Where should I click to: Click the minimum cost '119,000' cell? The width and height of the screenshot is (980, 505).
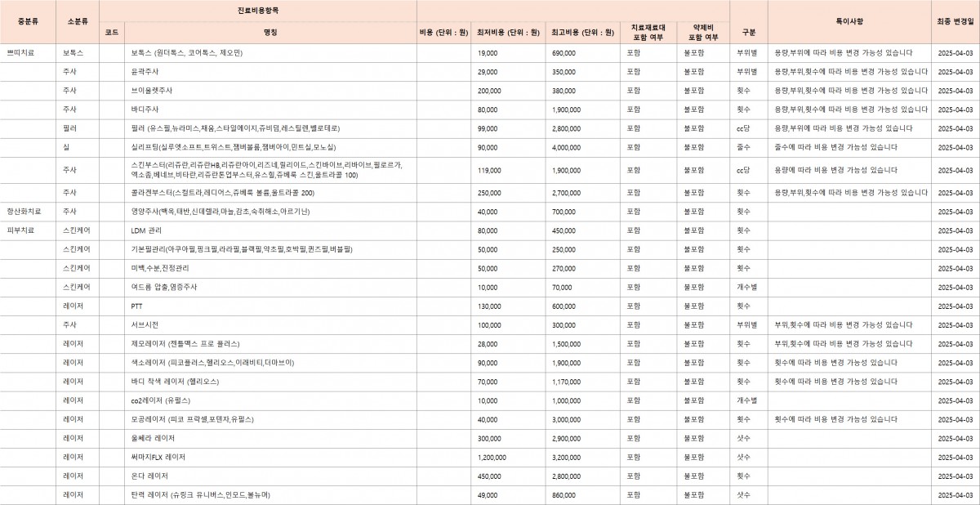tap(508, 170)
